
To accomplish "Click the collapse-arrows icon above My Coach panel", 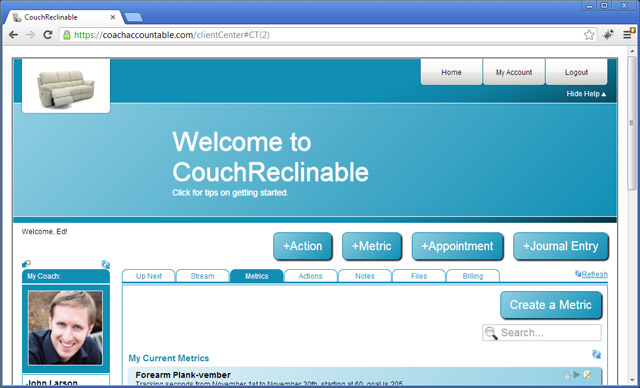I will tap(26, 264).
